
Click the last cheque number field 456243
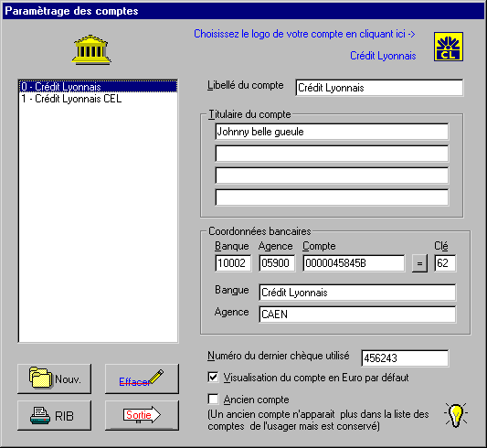click(405, 358)
